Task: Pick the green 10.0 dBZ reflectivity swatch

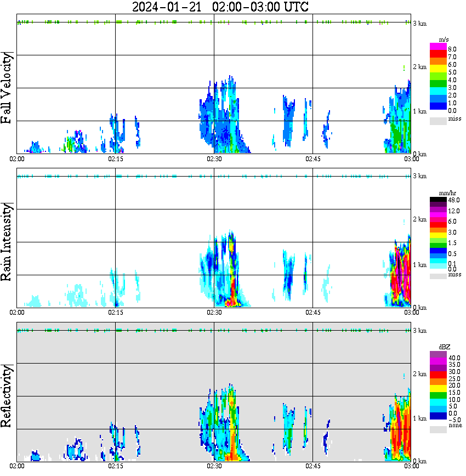Action: click(x=438, y=395)
